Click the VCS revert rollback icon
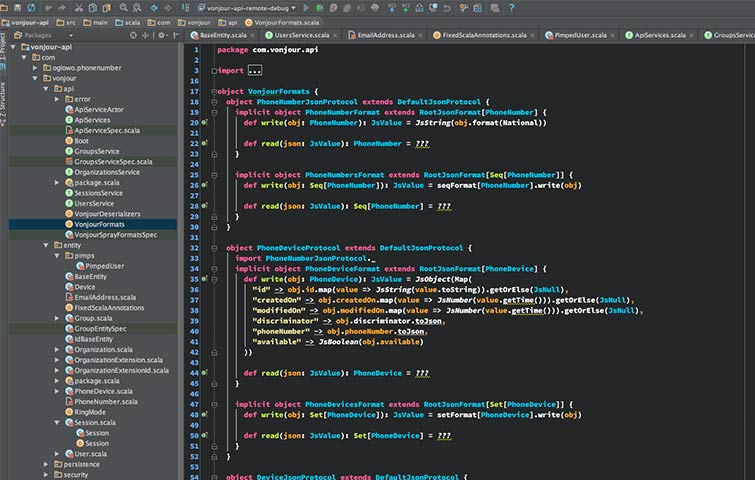The image size is (755, 480). pyautogui.click(x=447, y=8)
